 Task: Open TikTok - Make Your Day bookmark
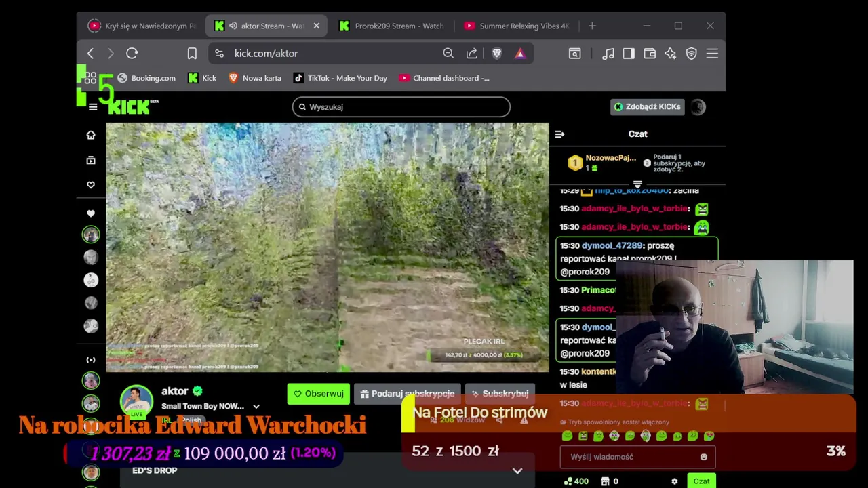tap(340, 78)
